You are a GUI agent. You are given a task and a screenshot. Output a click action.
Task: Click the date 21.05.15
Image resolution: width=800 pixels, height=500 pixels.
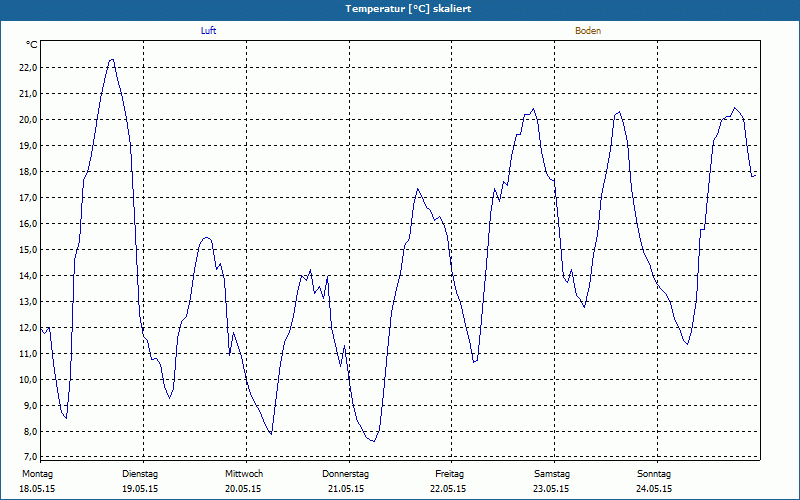point(346,489)
